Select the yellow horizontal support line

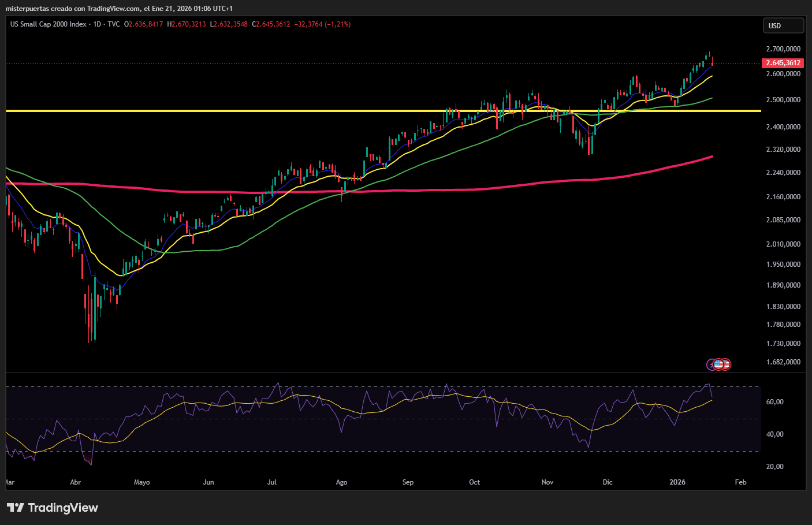tap(383, 110)
